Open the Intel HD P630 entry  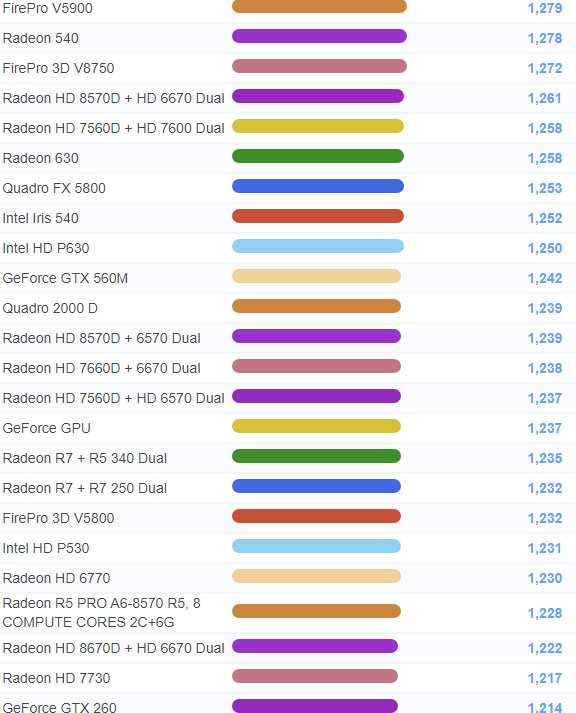click(46, 248)
